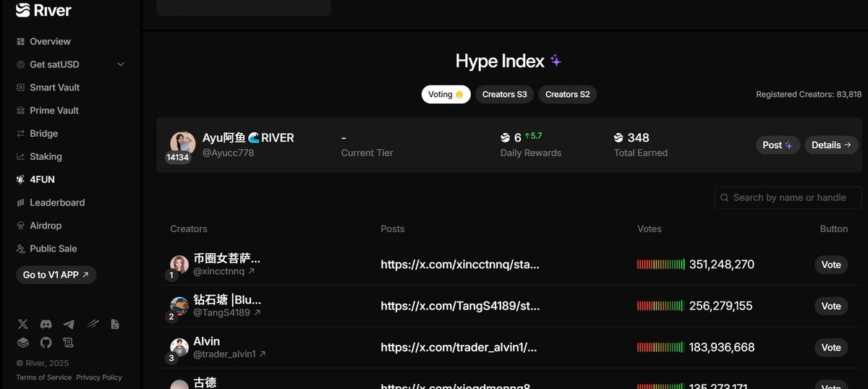The image size is (868, 389).
Task: Click the Leaderboard bars icon in sidebar
Action: [21, 203]
